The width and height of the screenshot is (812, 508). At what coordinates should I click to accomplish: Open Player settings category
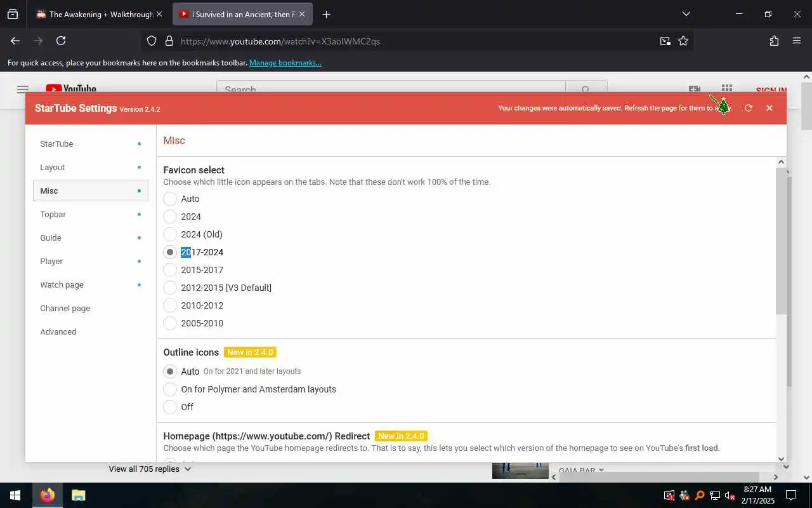click(x=90, y=261)
